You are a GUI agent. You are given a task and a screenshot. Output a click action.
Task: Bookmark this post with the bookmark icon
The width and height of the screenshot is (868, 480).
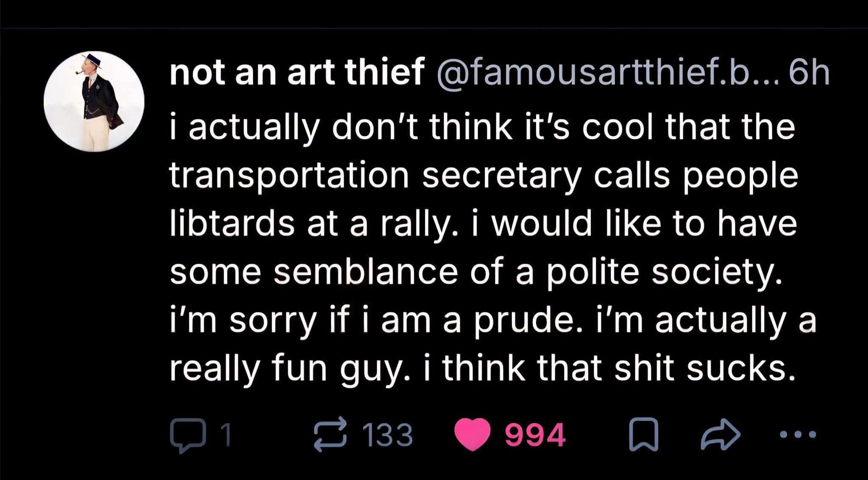tap(643, 434)
